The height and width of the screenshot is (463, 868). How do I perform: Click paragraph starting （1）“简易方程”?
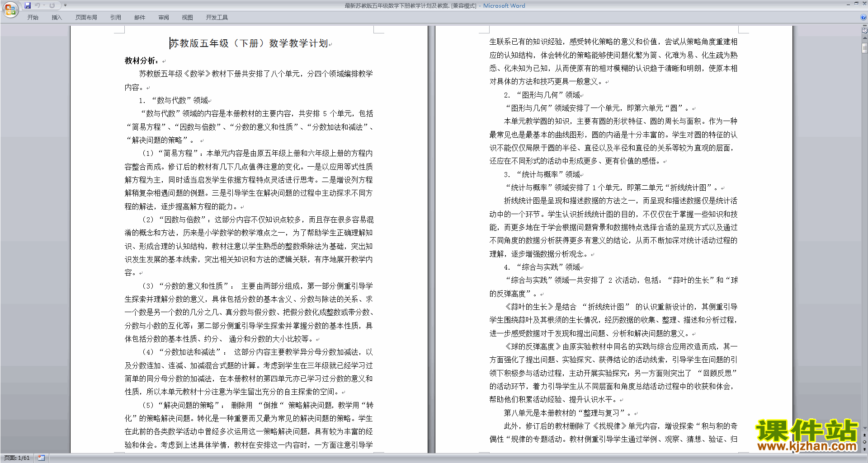(x=249, y=180)
